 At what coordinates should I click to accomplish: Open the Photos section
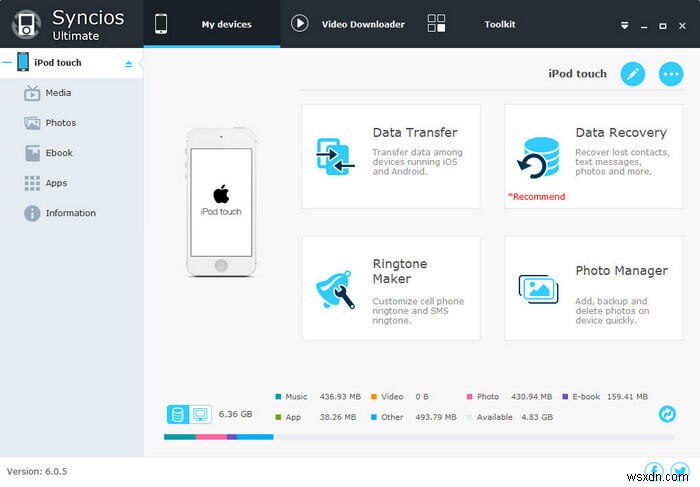click(x=61, y=123)
